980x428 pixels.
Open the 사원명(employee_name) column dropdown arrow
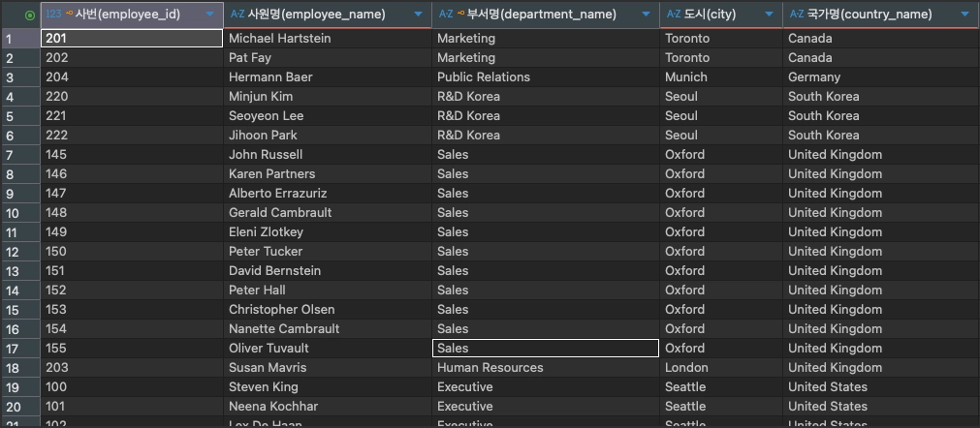click(x=418, y=15)
